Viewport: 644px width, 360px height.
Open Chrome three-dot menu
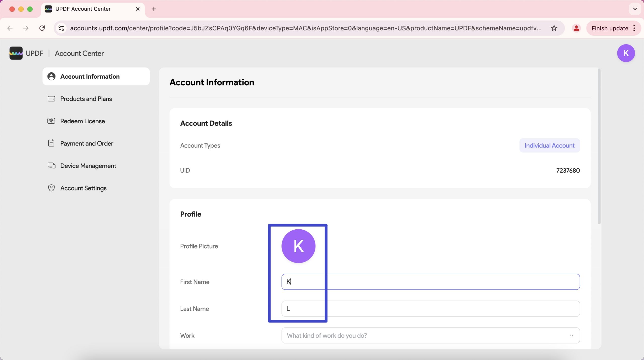634,28
